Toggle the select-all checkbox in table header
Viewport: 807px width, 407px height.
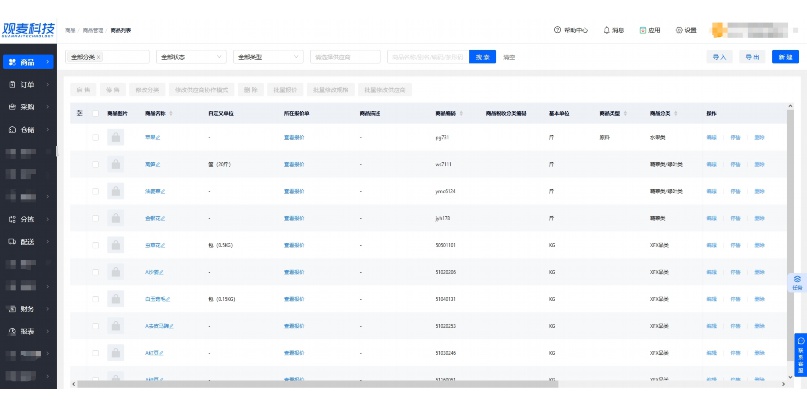point(95,113)
